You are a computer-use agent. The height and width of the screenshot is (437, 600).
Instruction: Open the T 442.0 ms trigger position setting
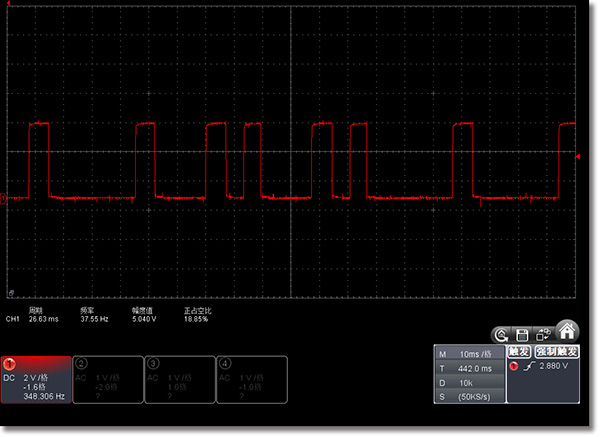click(471, 370)
